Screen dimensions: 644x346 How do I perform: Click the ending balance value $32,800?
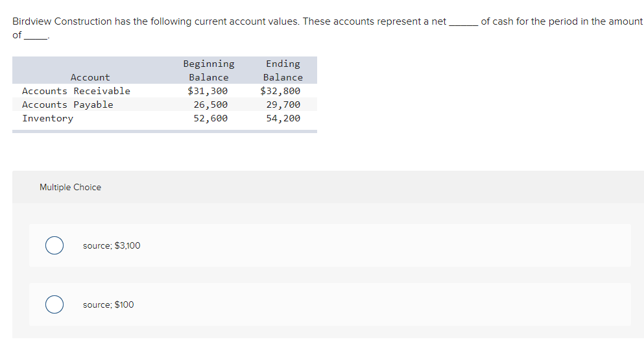pyautogui.click(x=280, y=91)
